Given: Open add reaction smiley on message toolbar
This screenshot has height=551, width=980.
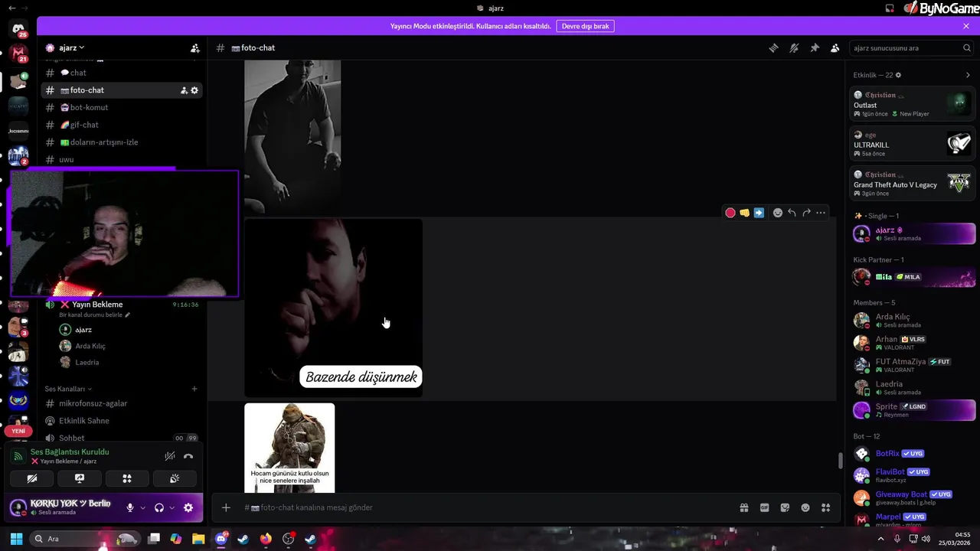Looking at the screenshot, I should pyautogui.click(x=778, y=213).
